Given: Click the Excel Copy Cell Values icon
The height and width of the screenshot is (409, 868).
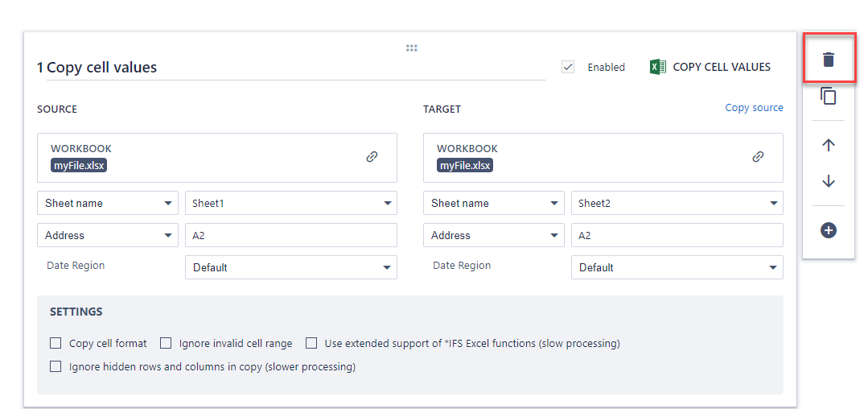Looking at the screenshot, I should pyautogui.click(x=657, y=67).
